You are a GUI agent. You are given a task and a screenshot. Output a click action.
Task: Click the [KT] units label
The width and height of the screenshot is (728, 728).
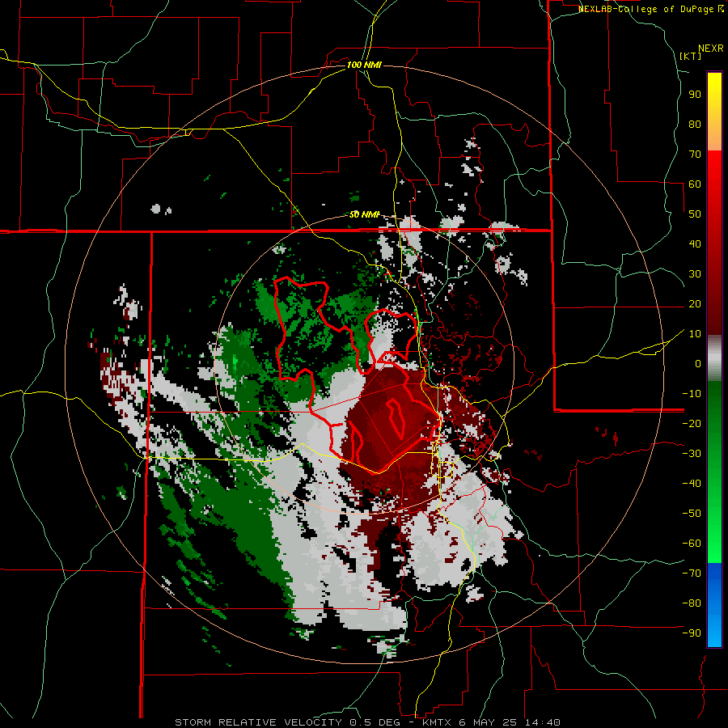pos(690,56)
